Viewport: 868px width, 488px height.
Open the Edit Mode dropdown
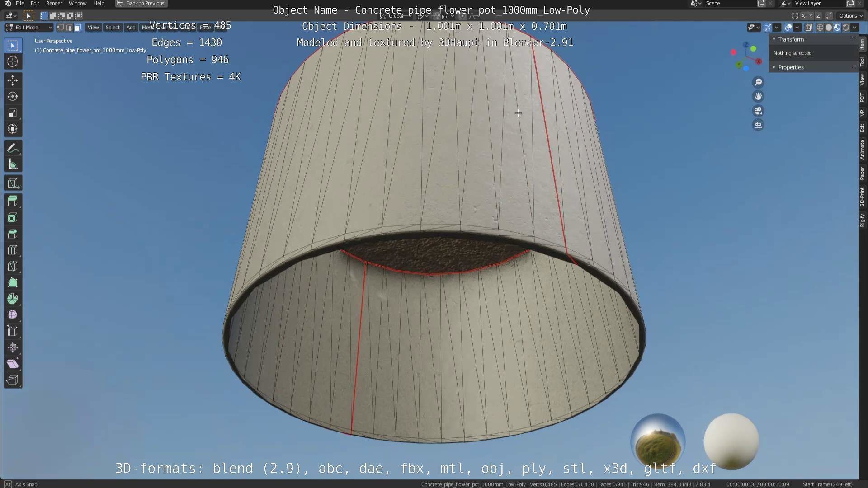click(x=29, y=28)
